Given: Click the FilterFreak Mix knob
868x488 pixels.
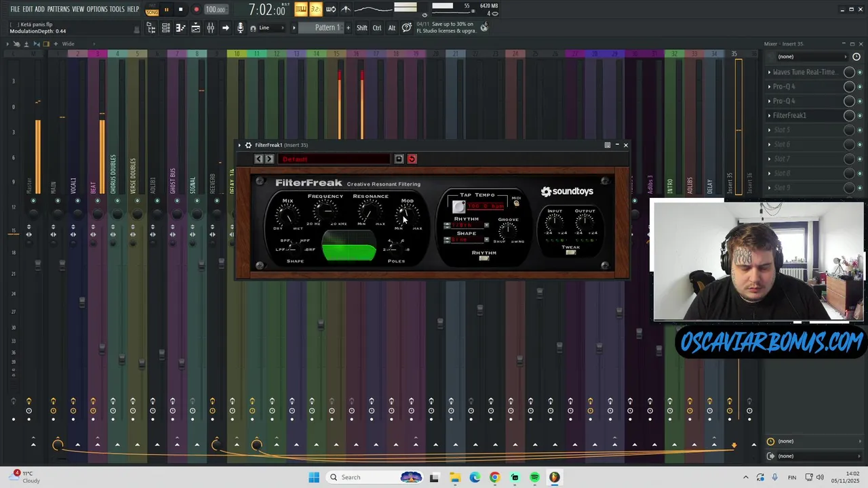Looking at the screenshot, I should (x=288, y=216).
